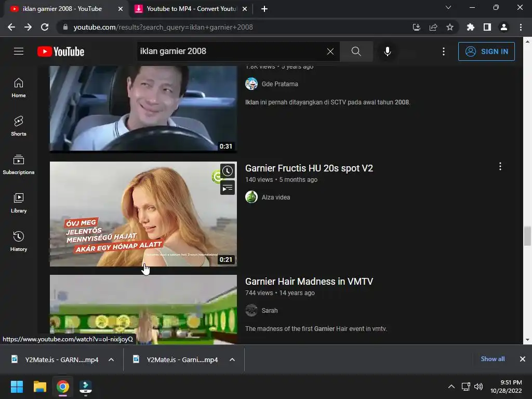Click the page vertical scrollbar thumb
This screenshot has width=532, height=399.
pyautogui.click(x=527, y=236)
